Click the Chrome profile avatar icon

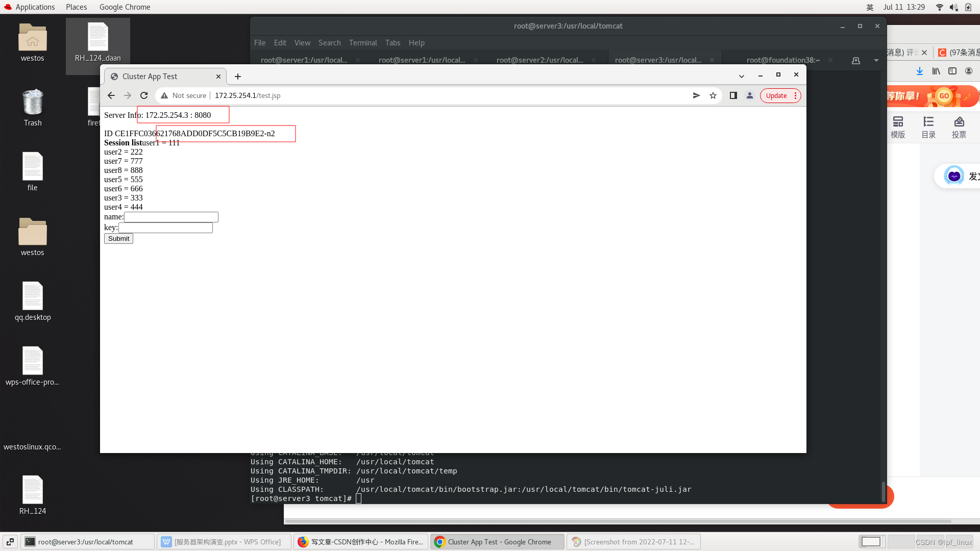coord(750,95)
